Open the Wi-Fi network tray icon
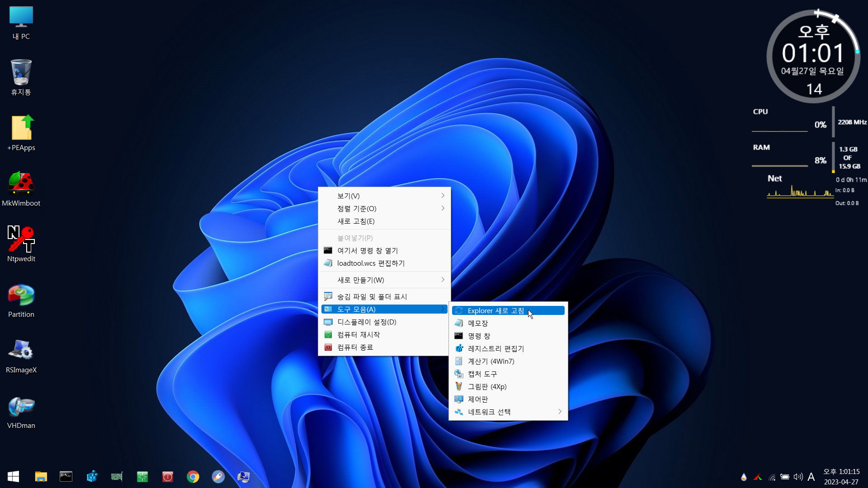 772,477
